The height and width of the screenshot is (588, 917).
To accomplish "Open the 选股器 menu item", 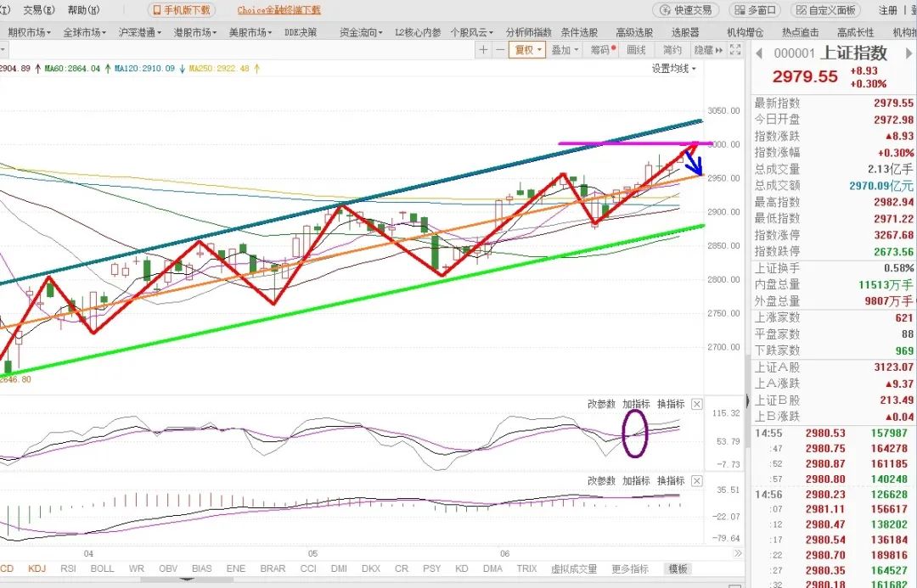I will pos(685,32).
